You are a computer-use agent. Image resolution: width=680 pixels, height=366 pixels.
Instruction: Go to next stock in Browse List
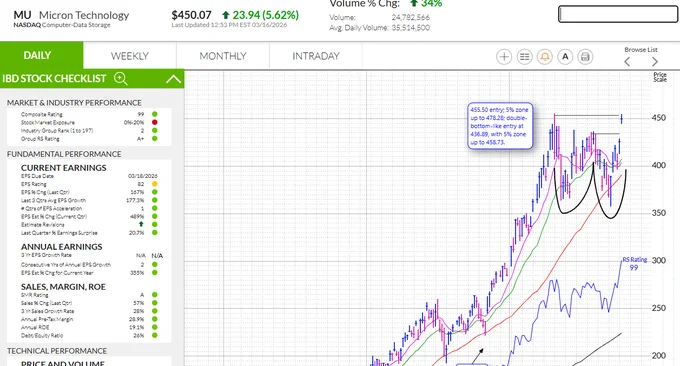(x=655, y=62)
